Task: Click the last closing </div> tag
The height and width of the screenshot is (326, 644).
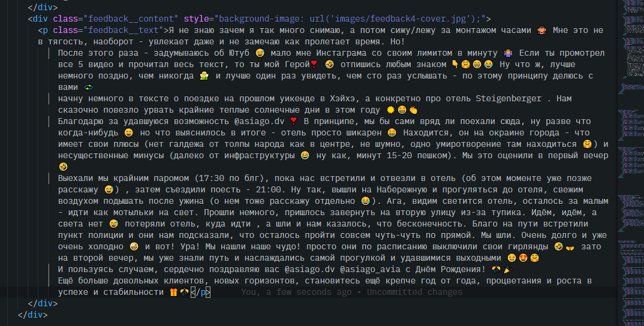Action: (32, 315)
